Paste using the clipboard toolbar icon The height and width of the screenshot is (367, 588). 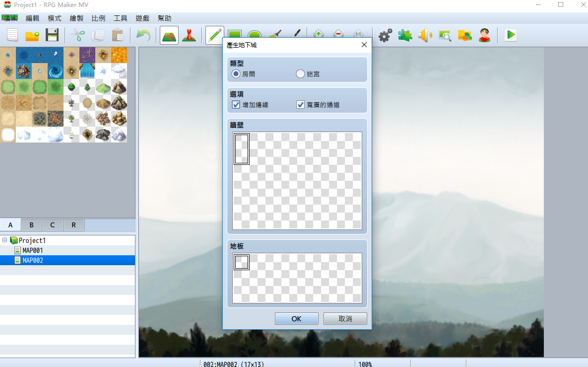pyautogui.click(x=118, y=35)
